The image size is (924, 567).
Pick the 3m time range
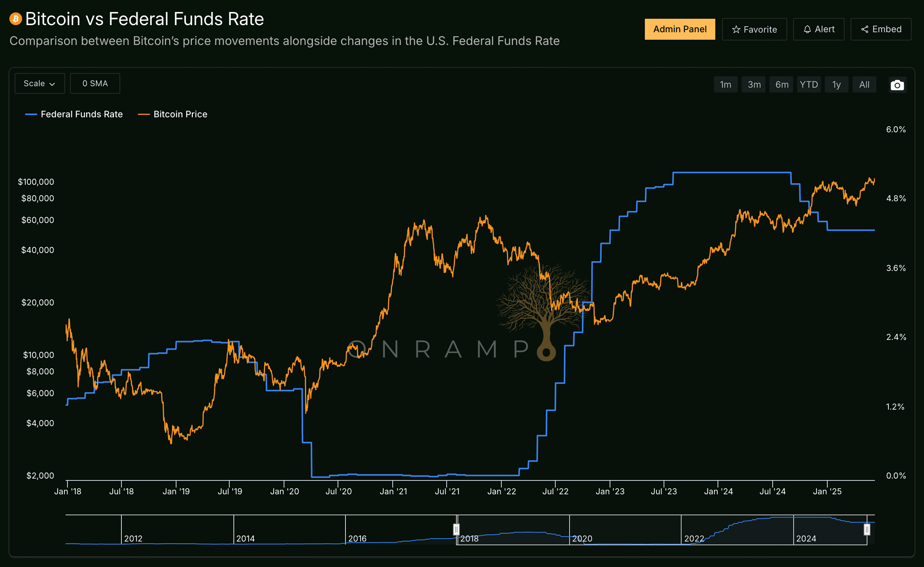coord(754,84)
